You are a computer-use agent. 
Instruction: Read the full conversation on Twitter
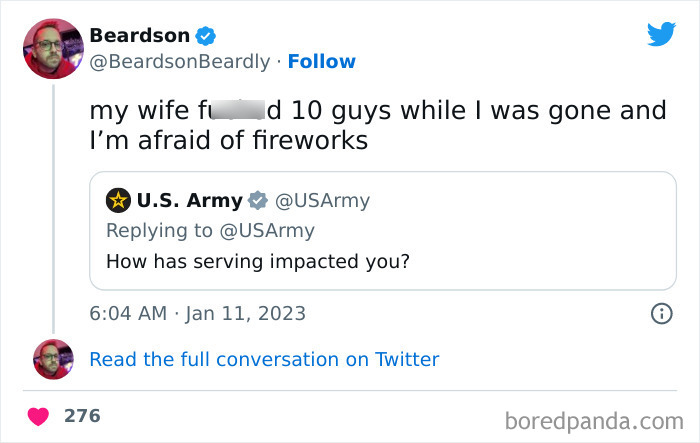coord(264,359)
